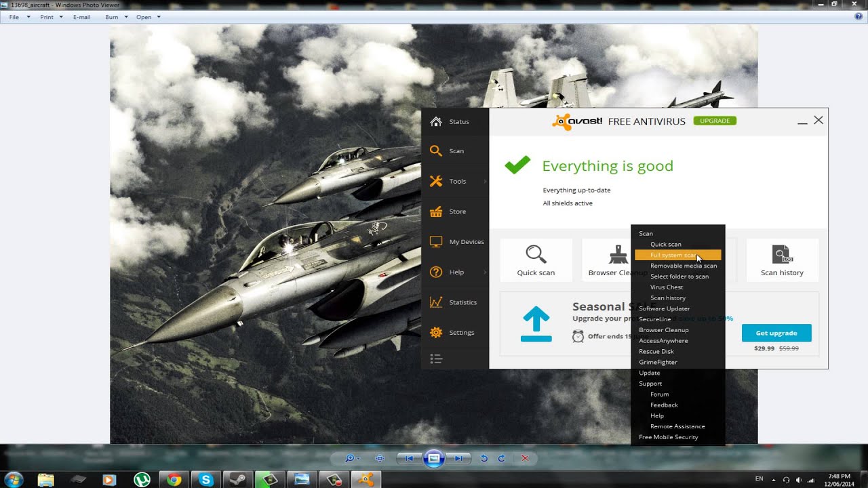Screen dimensions: 868x488
Task: Open Burn dropdown in Photo Viewer
Action: tap(116, 17)
